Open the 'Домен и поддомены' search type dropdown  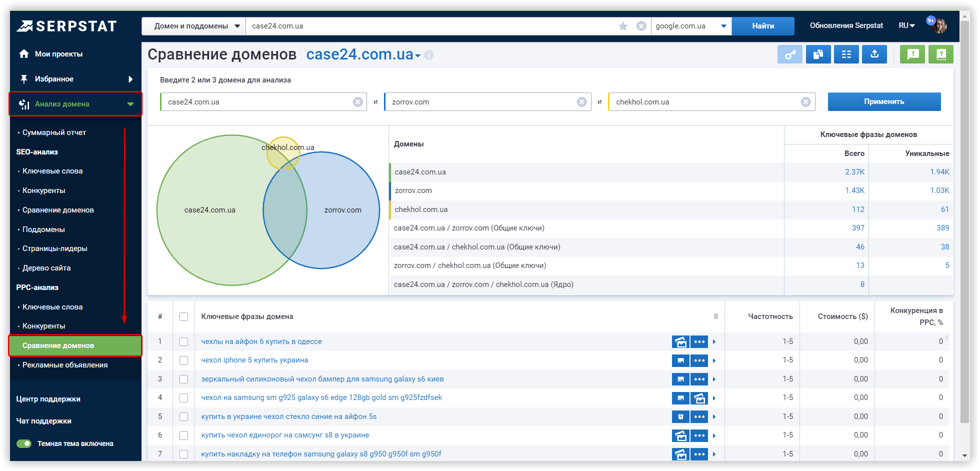(194, 26)
